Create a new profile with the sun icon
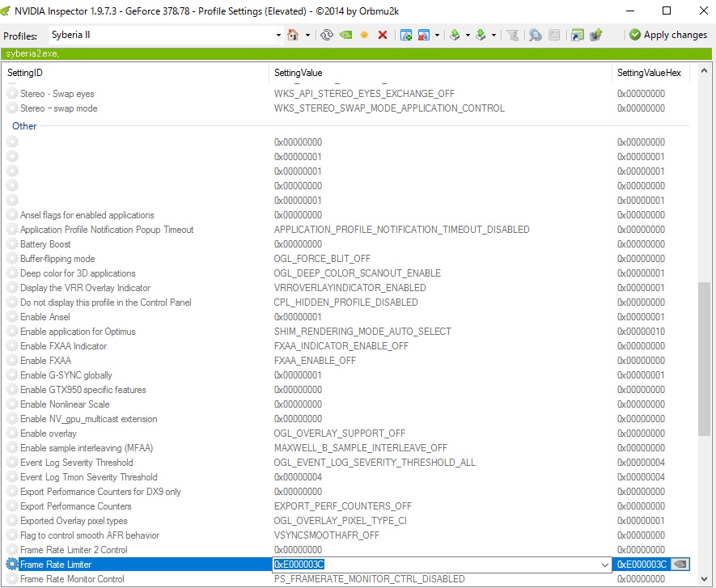The image size is (716, 588). (x=364, y=35)
